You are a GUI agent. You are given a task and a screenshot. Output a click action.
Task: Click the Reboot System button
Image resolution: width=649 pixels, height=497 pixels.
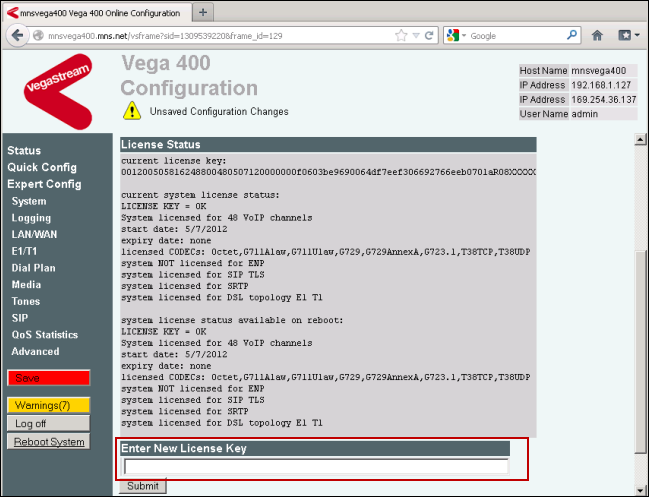click(x=49, y=441)
